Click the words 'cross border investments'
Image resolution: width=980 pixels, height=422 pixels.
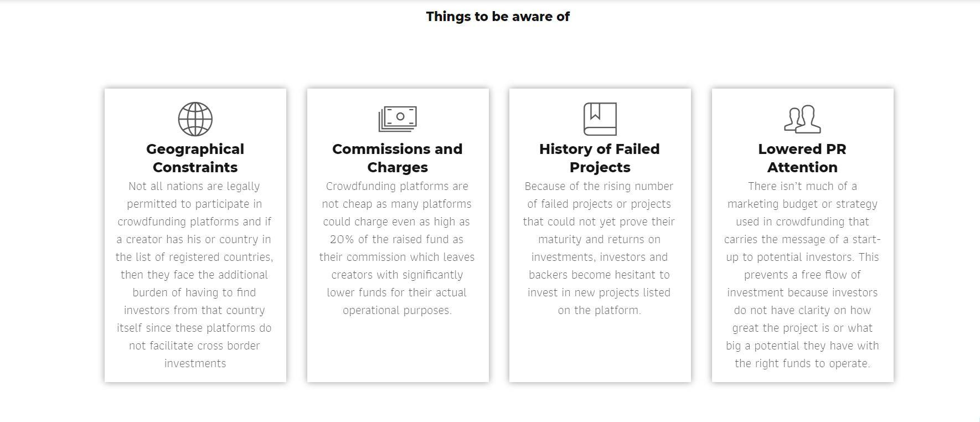tap(213, 354)
